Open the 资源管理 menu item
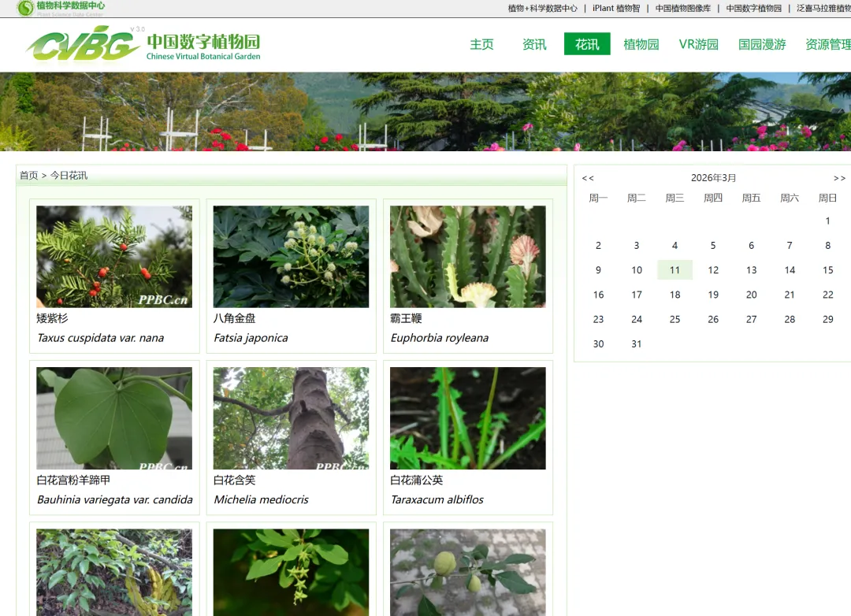 (828, 44)
